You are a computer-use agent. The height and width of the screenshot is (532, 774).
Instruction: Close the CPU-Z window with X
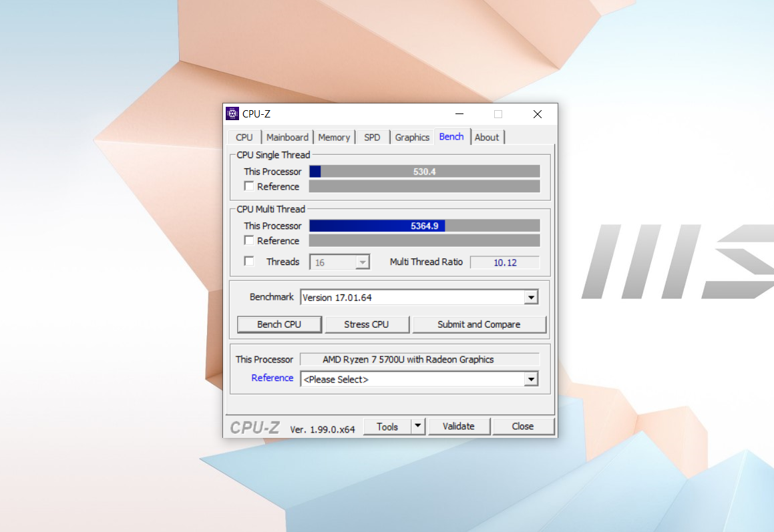[x=538, y=114]
